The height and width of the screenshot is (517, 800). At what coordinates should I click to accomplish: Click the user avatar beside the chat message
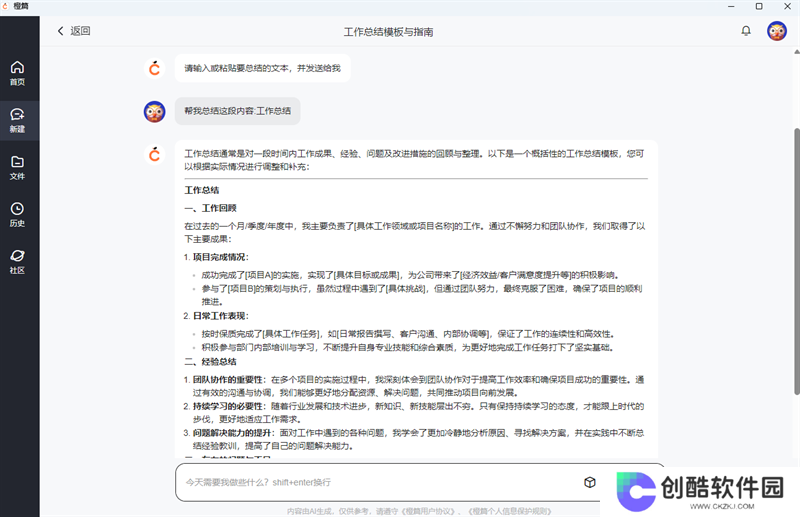[x=155, y=111]
